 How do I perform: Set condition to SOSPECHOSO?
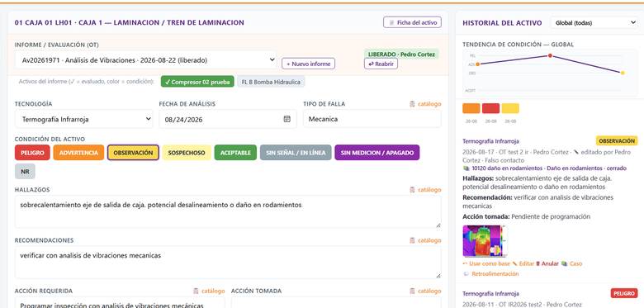point(187,153)
